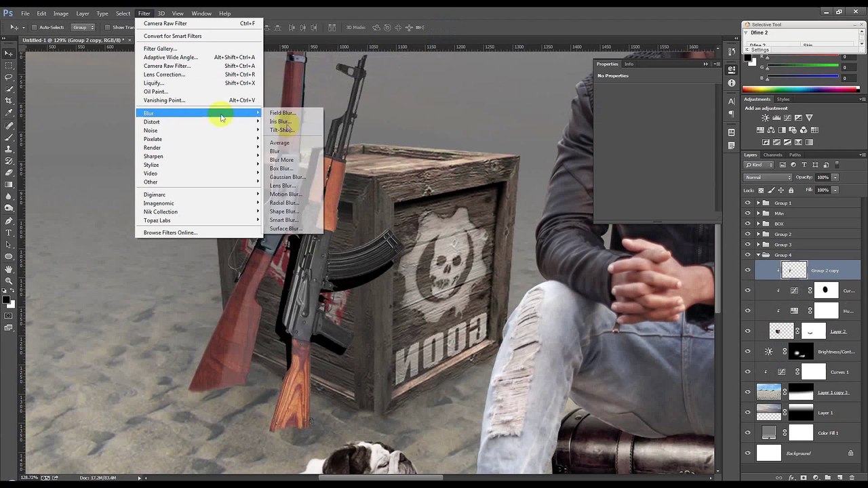Open the Image menu in menu bar
The height and width of the screenshot is (488, 868).
point(61,14)
